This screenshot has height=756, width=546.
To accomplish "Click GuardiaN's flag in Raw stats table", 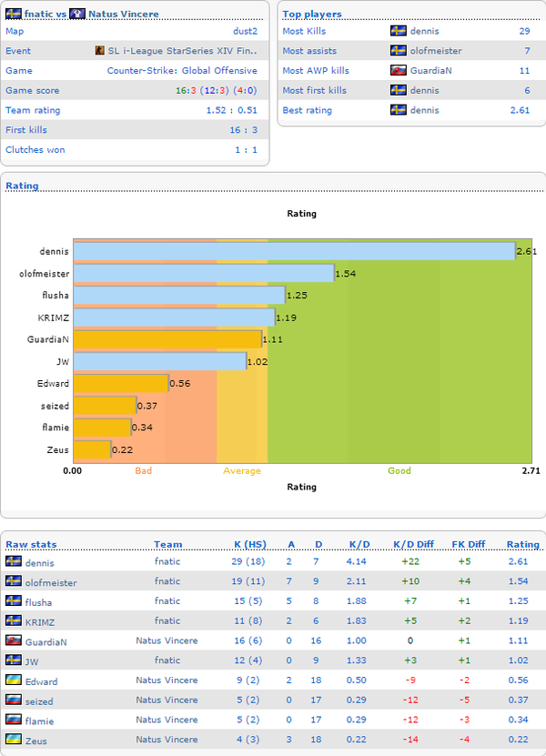I will point(14,640).
